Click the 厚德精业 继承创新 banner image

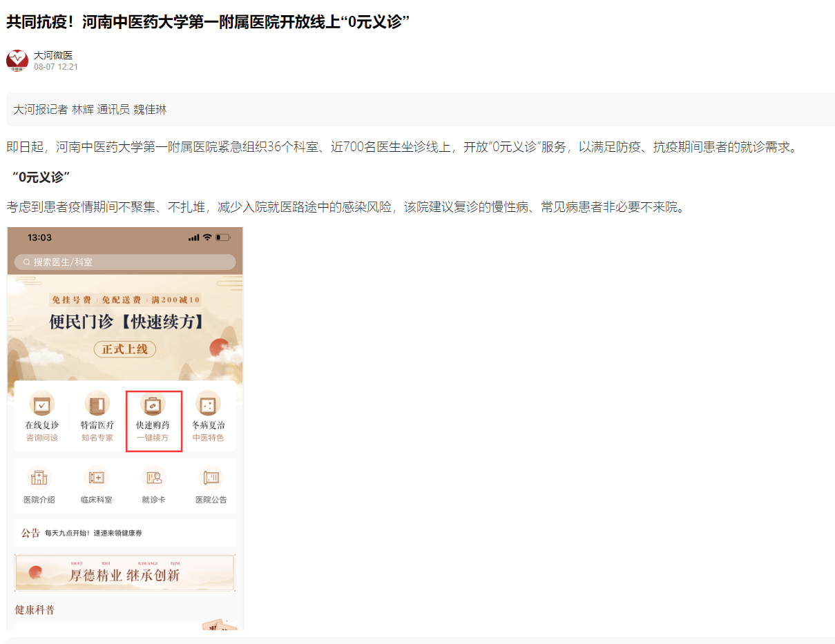[x=124, y=573]
